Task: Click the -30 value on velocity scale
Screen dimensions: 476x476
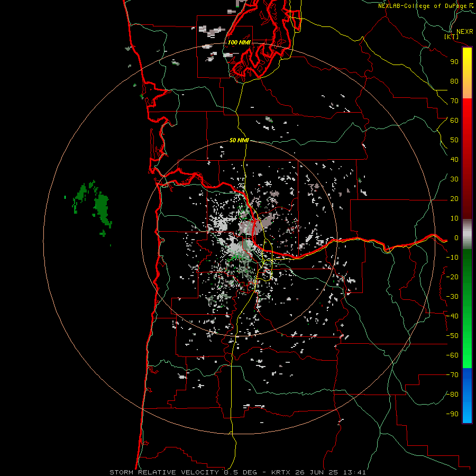Action: (x=452, y=297)
